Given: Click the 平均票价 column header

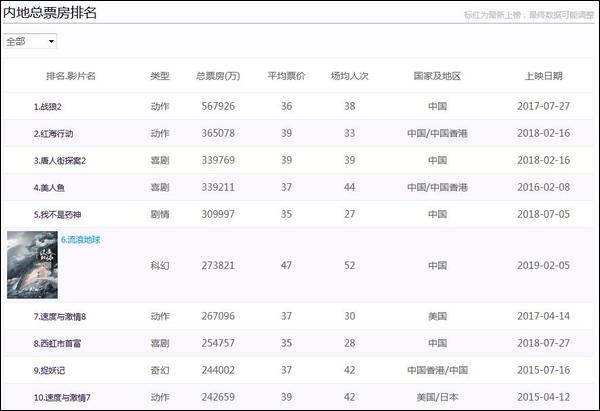Looking at the screenshot, I should (x=286, y=76).
